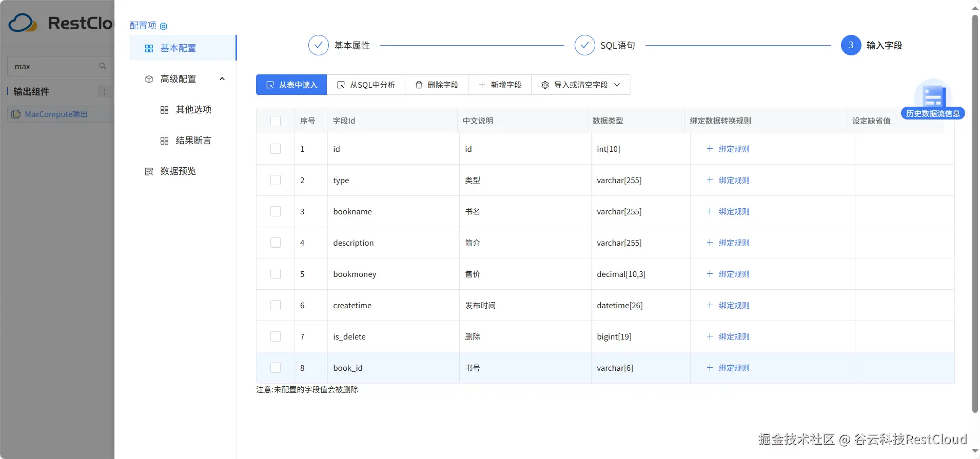Open the 高级配置 menu item
This screenshot has width=980, height=459.
[183, 79]
